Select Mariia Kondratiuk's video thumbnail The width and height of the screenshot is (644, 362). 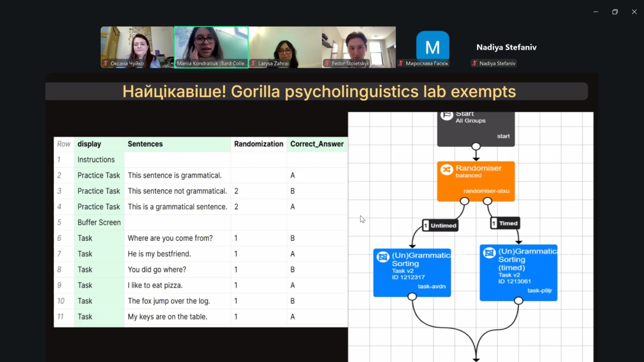coord(211,46)
